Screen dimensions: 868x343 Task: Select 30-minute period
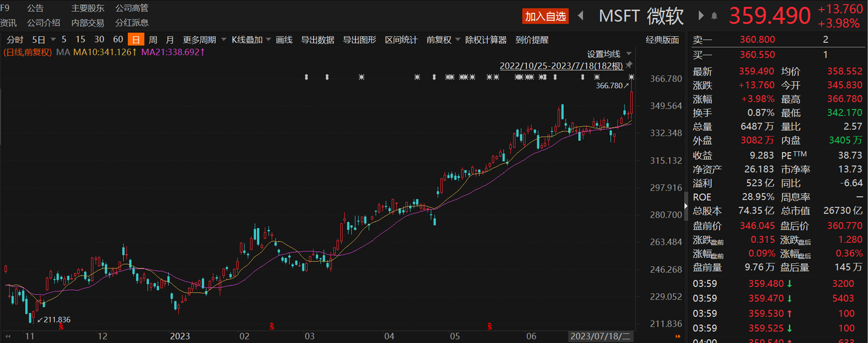point(99,39)
